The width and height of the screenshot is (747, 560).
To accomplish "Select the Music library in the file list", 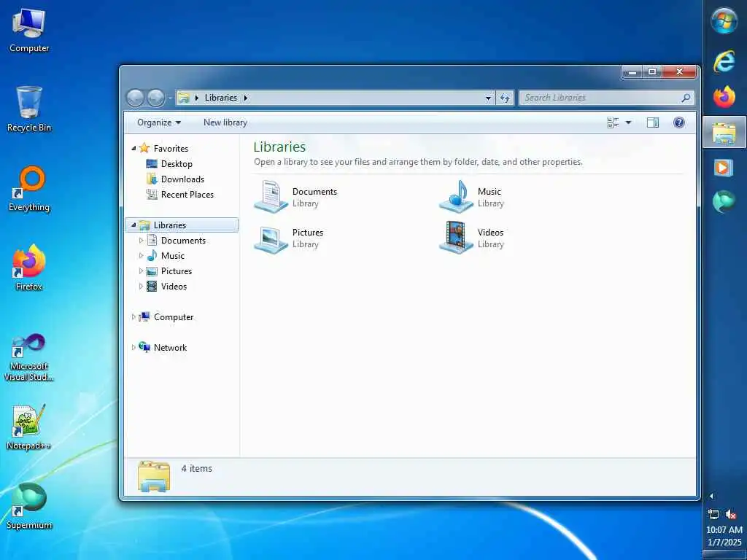I will [471, 197].
